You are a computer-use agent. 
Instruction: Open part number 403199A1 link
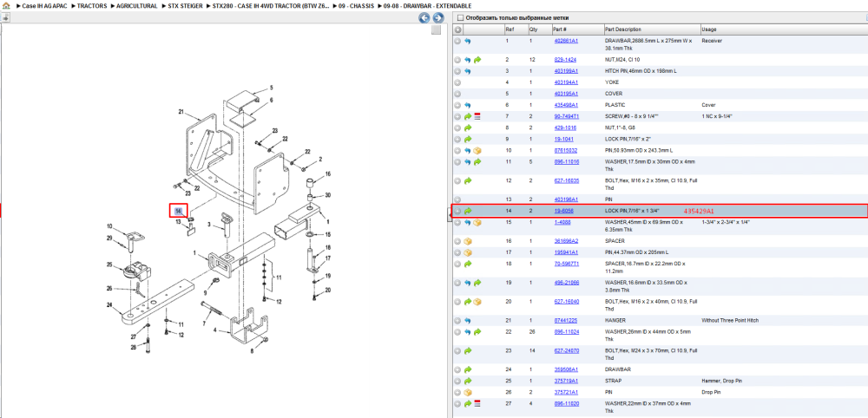(x=566, y=71)
